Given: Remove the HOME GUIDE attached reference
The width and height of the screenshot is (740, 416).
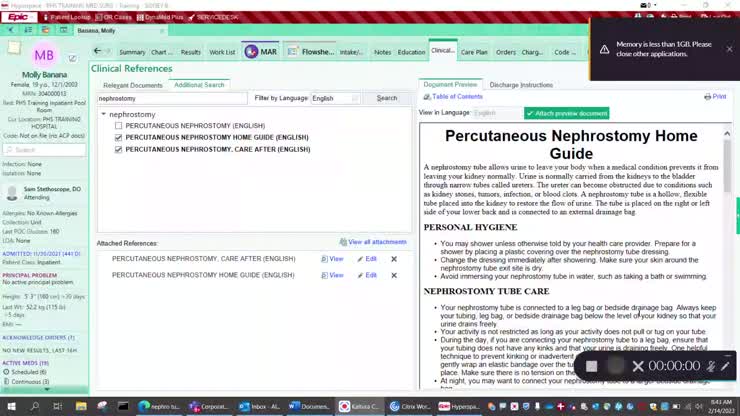Looking at the screenshot, I should (394, 275).
